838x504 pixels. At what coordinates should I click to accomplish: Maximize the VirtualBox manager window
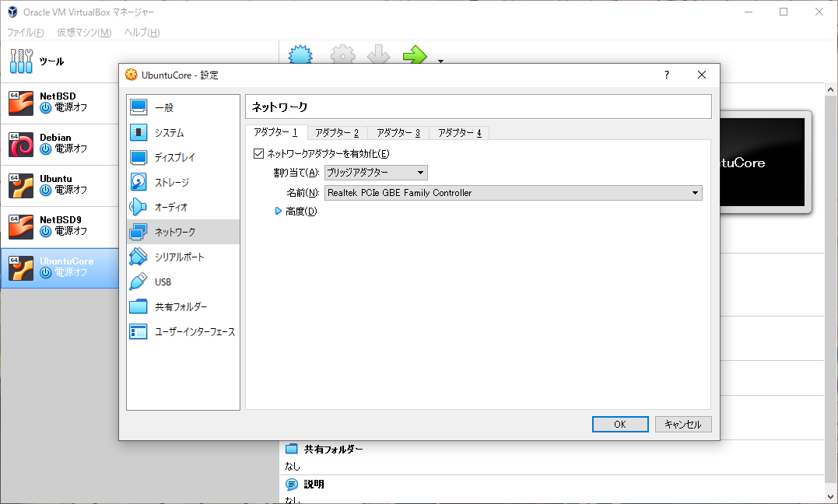pos(784,12)
